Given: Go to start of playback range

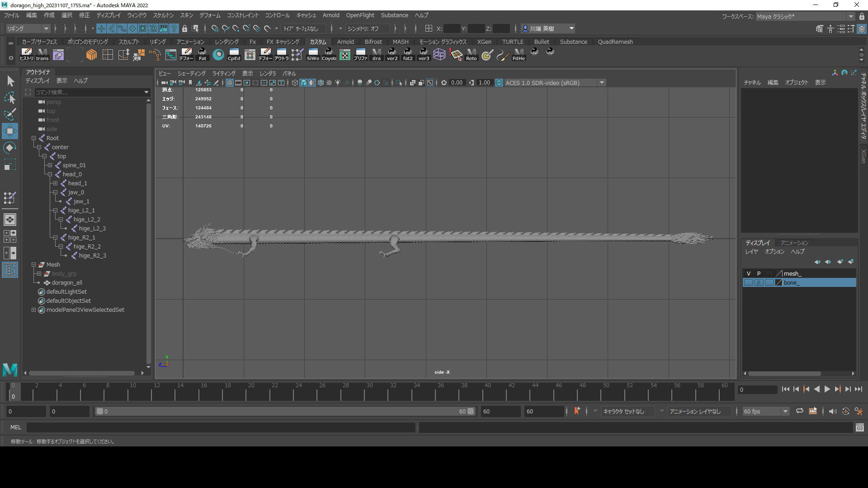Looking at the screenshot, I should tap(786, 389).
